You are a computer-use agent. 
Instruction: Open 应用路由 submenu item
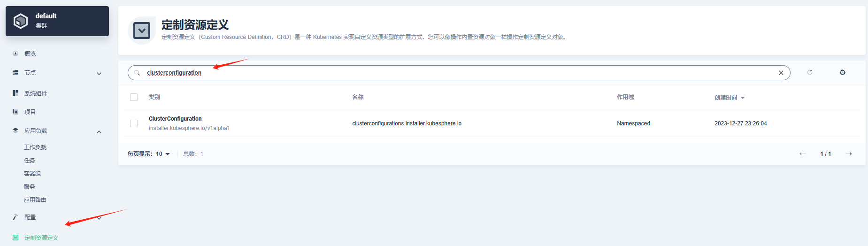point(35,200)
